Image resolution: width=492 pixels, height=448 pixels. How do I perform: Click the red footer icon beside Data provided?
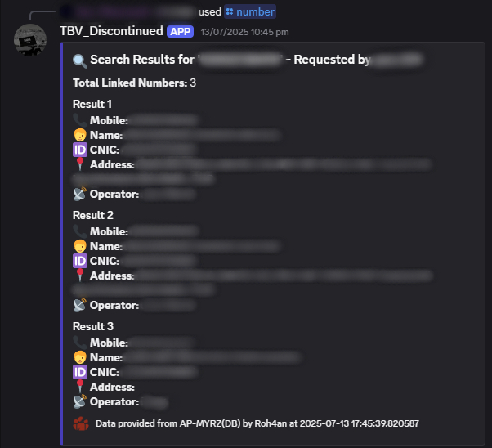pyautogui.click(x=81, y=423)
